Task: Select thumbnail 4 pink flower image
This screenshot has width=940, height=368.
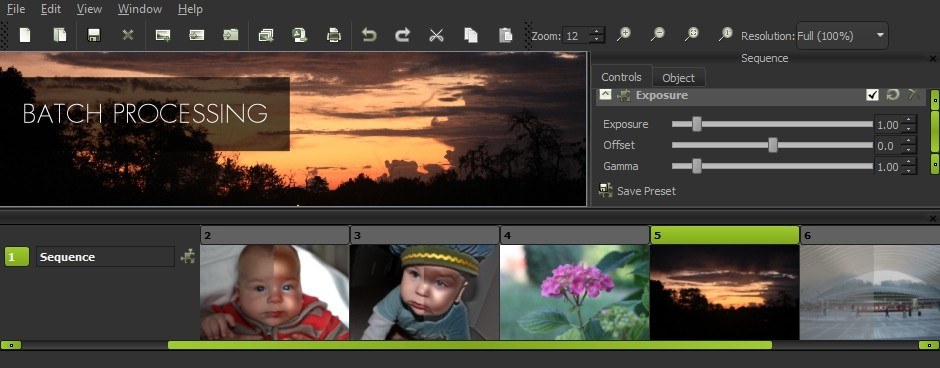Action: pyautogui.click(x=574, y=292)
